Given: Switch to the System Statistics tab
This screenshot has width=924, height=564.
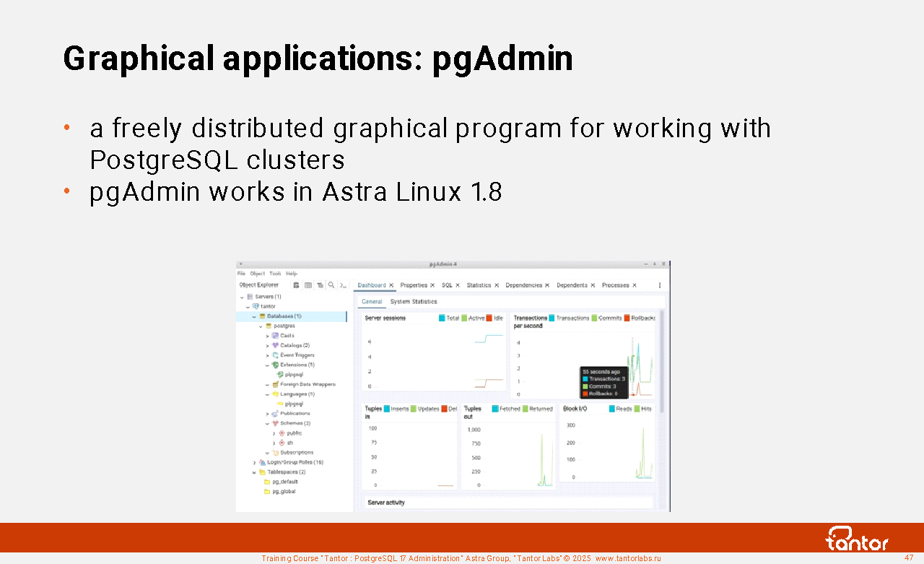Looking at the screenshot, I should [414, 302].
